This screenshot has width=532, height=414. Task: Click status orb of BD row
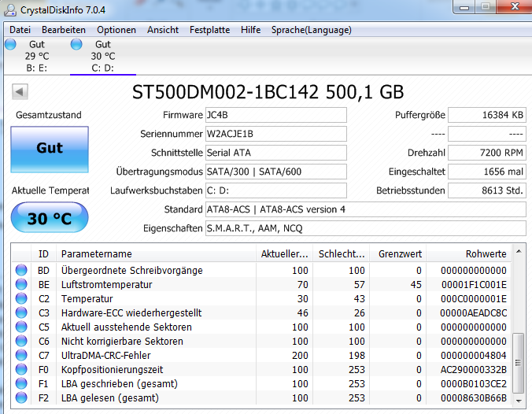coord(21,270)
